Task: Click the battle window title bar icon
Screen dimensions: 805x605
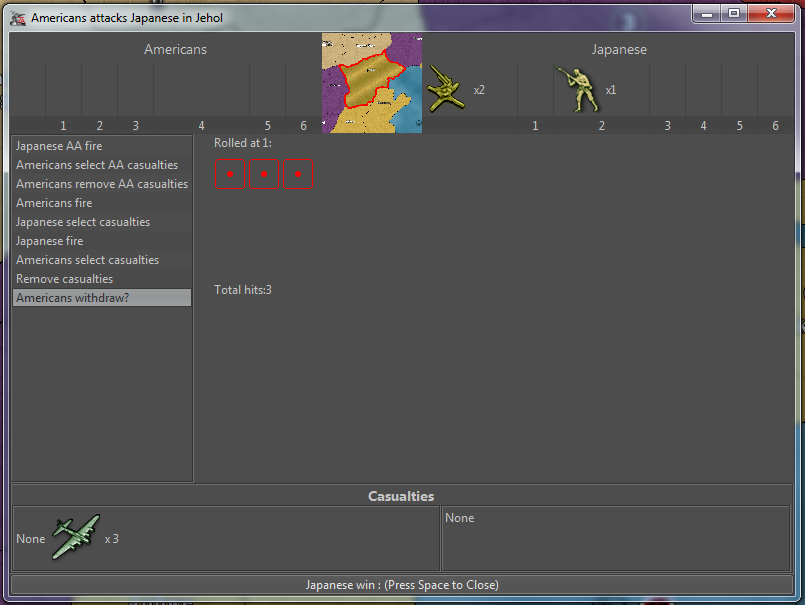Action: [x=17, y=18]
